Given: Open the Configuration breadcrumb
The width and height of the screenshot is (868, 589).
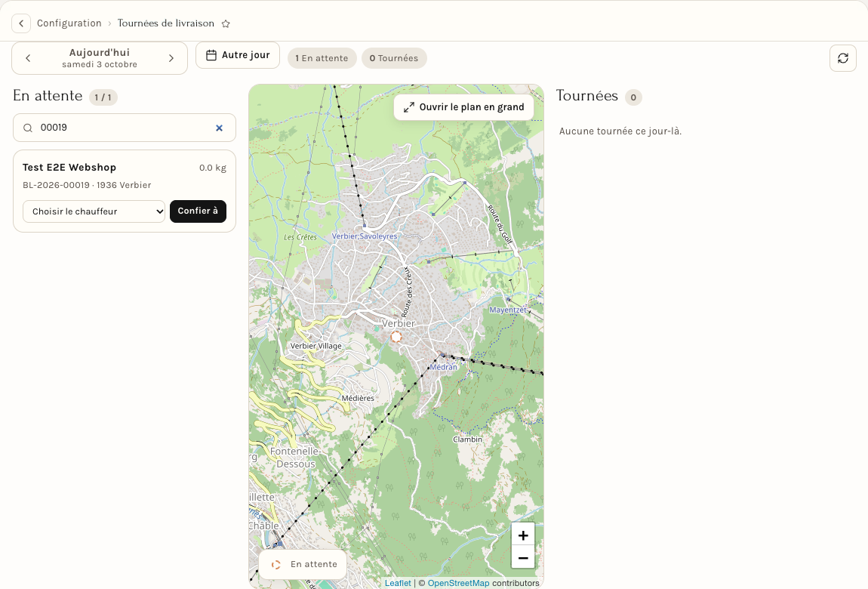Looking at the screenshot, I should pos(69,23).
